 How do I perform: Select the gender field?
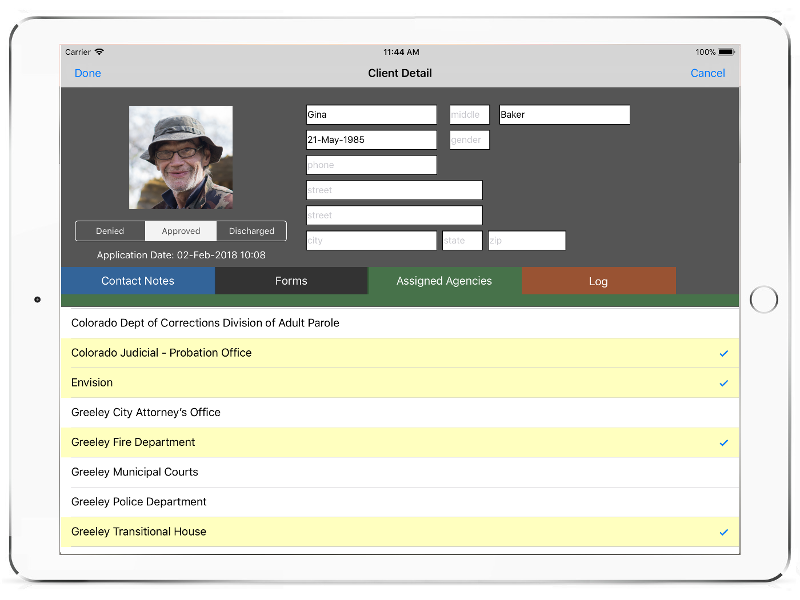point(469,140)
